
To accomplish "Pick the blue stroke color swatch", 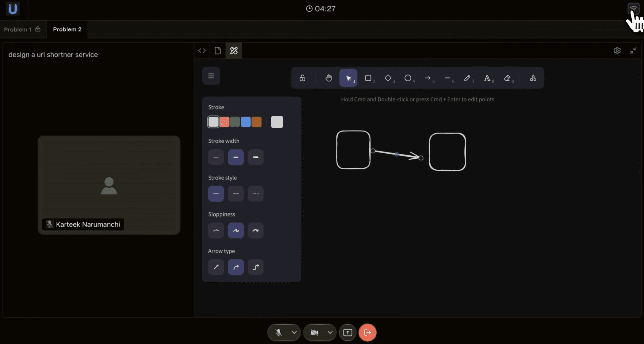I will coord(246,122).
